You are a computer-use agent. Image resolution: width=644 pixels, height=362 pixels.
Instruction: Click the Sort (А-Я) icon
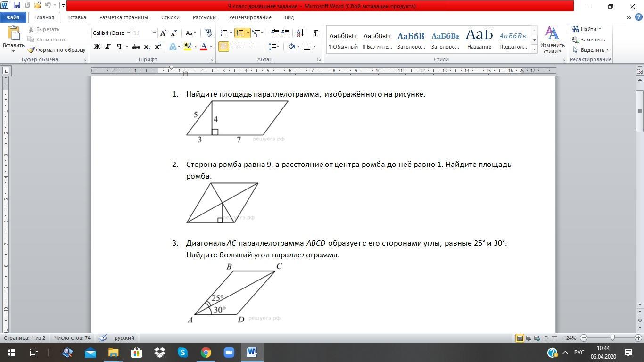coord(300,33)
